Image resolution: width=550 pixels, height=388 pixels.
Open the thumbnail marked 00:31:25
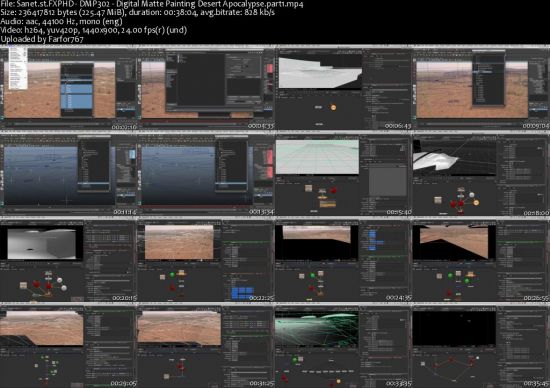(206, 346)
